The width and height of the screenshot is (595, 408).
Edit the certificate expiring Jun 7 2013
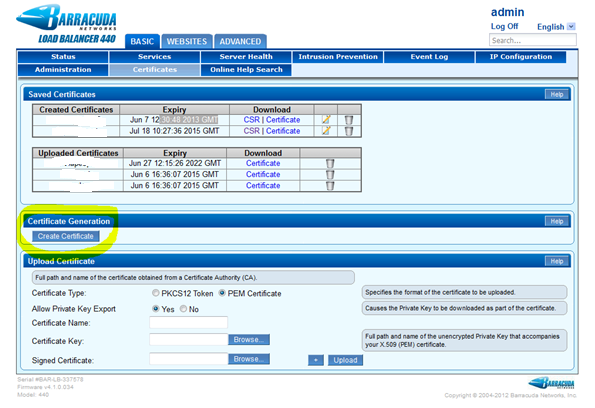pyautogui.click(x=326, y=120)
